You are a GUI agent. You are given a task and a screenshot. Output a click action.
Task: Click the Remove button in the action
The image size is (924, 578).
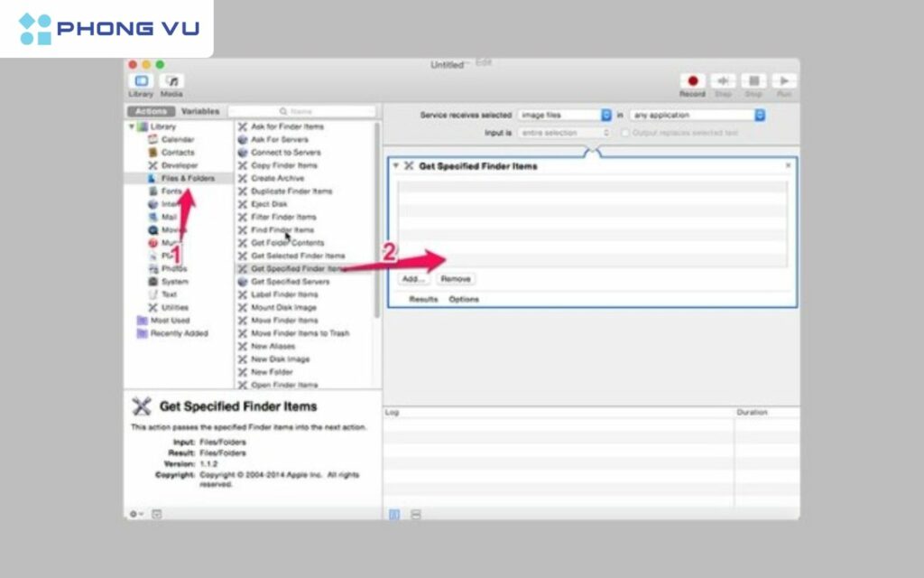[x=456, y=278]
